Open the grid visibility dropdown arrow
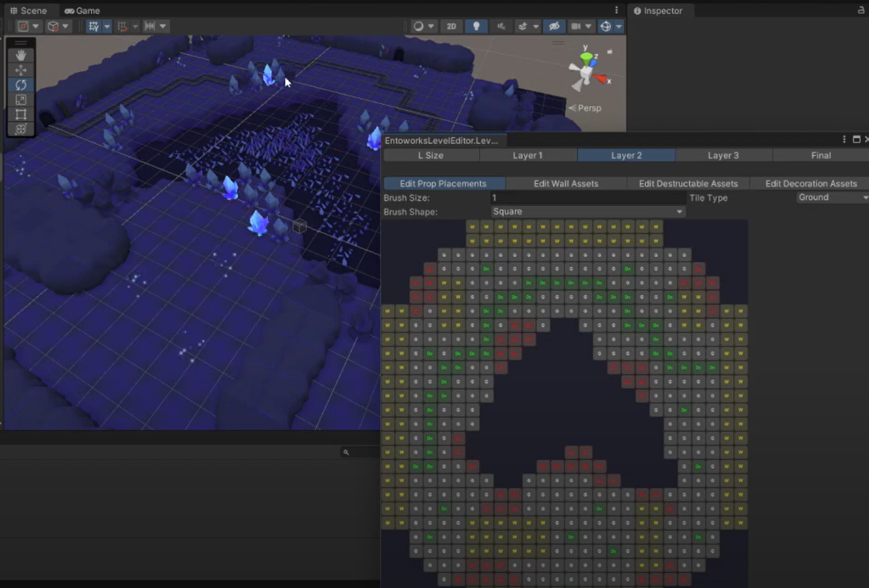Viewport: 869px width, 588px height. 107,26
